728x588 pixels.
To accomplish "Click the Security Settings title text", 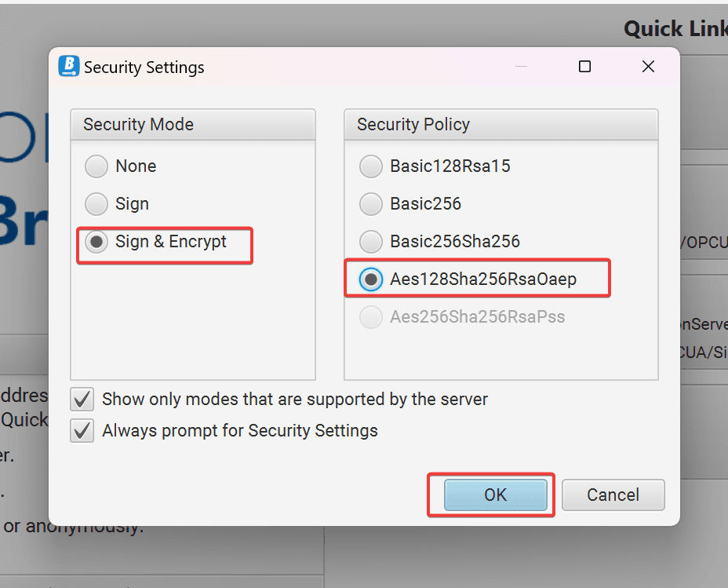I will pos(145,68).
